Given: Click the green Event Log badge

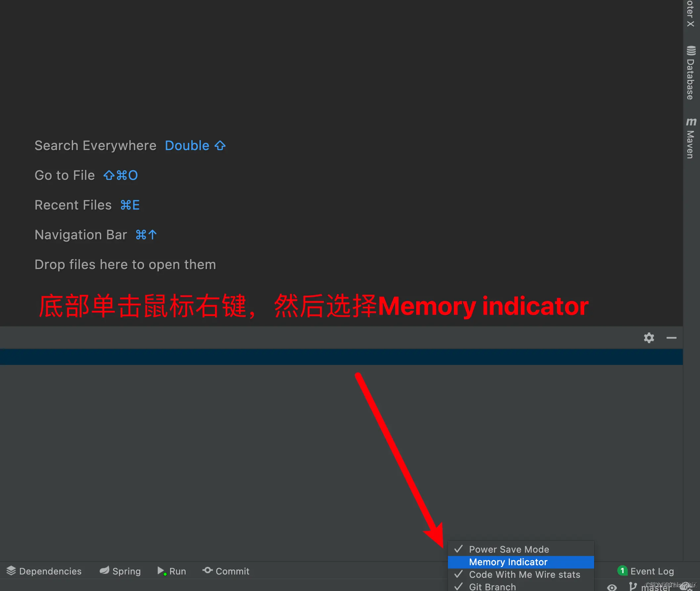Looking at the screenshot, I should click(622, 571).
